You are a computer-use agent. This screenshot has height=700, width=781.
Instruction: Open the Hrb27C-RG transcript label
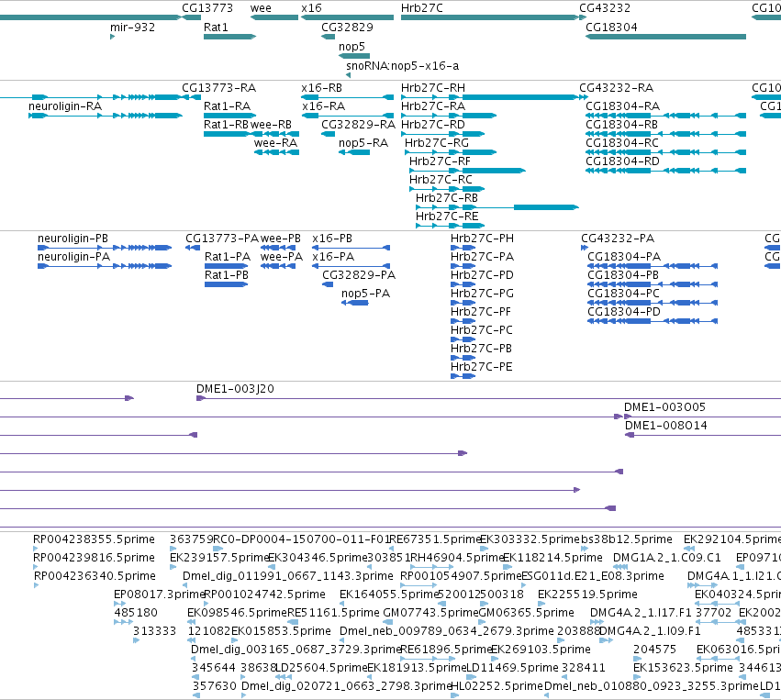[x=436, y=143]
